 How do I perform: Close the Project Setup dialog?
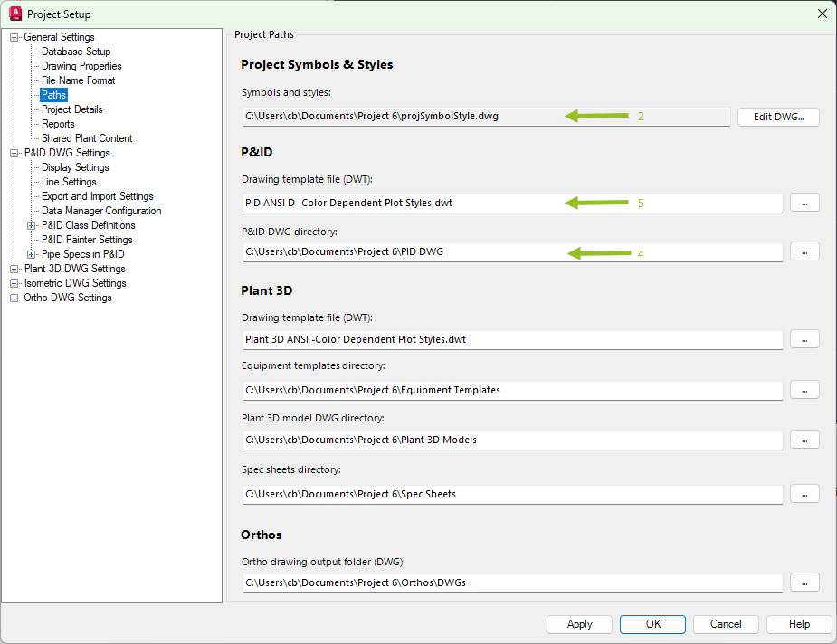pyautogui.click(x=823, y=14)
